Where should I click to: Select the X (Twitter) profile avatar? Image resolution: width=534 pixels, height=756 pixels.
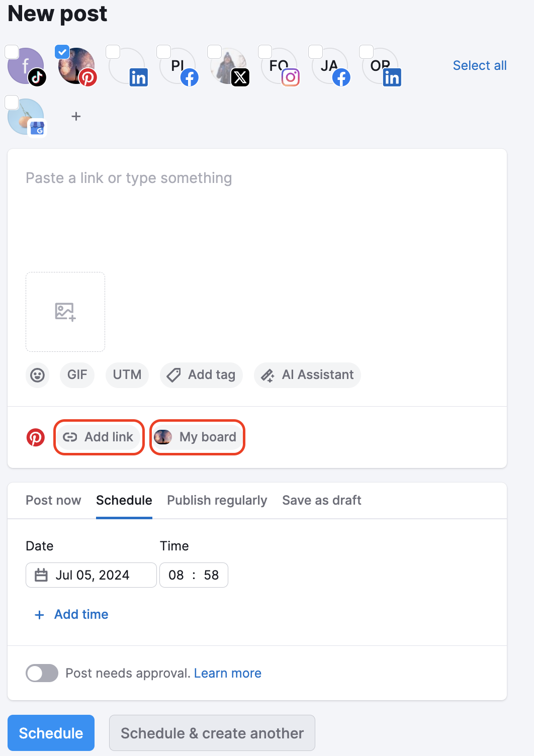tap(229, 66)
